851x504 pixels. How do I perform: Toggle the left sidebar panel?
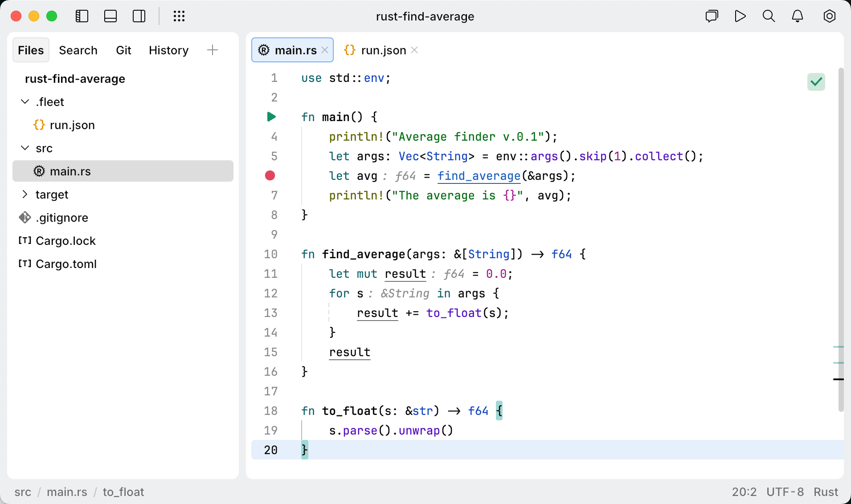(x=82, y=16)
